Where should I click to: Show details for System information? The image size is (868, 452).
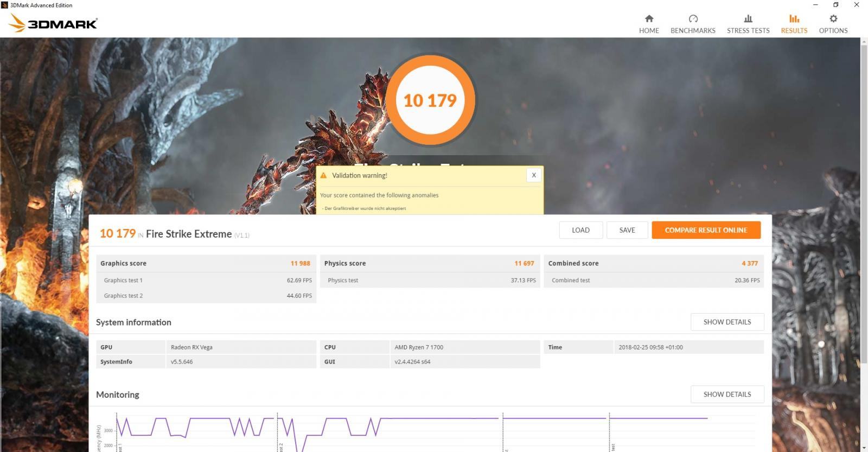[727, 322]
